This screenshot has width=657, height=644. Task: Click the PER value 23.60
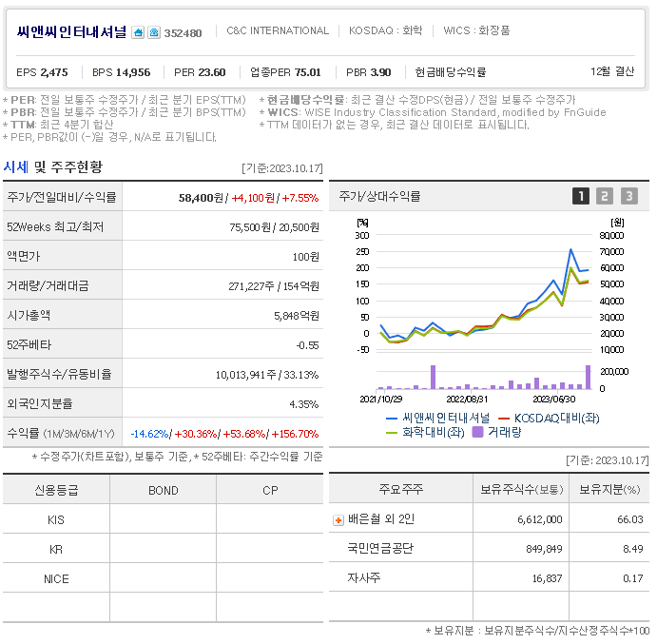coord(212,72)
